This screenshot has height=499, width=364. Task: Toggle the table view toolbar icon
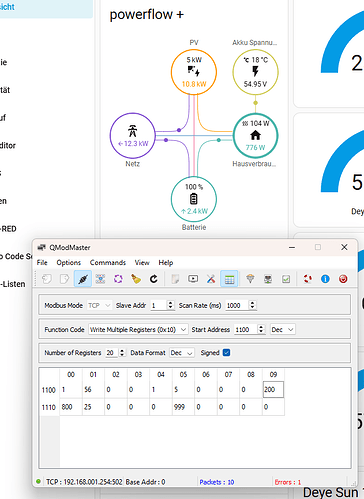pyautogui.click(x=229, y=279)
